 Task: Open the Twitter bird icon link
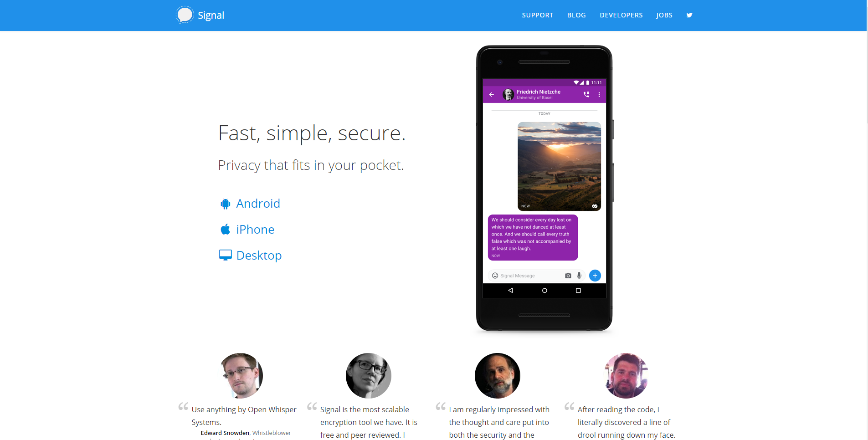pyautogui.click(x=689, y=15)
